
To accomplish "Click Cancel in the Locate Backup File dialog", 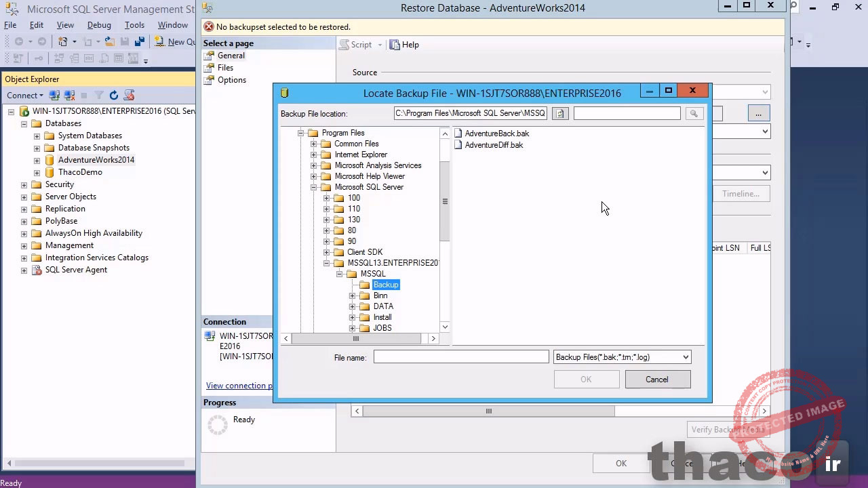I will tap(656, 379).
